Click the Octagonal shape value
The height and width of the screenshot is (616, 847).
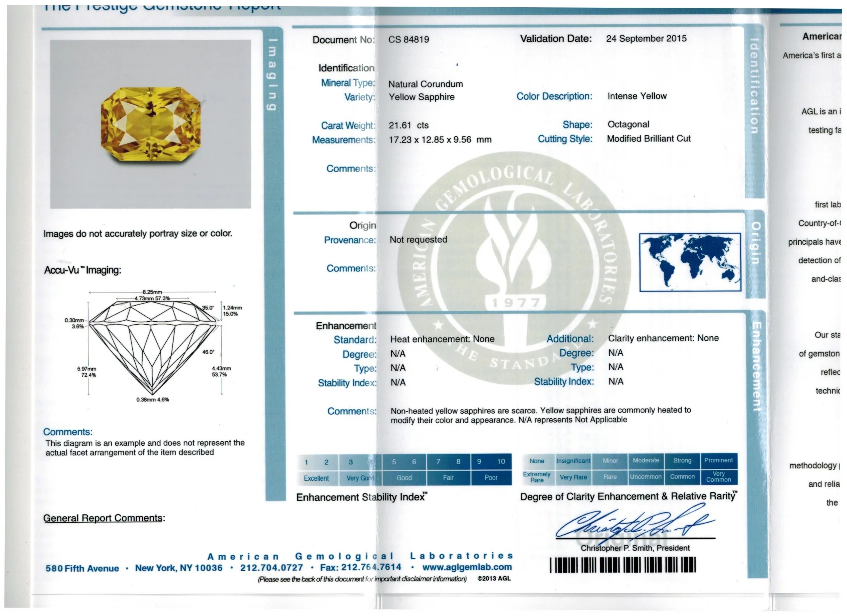tap(628, 124)
